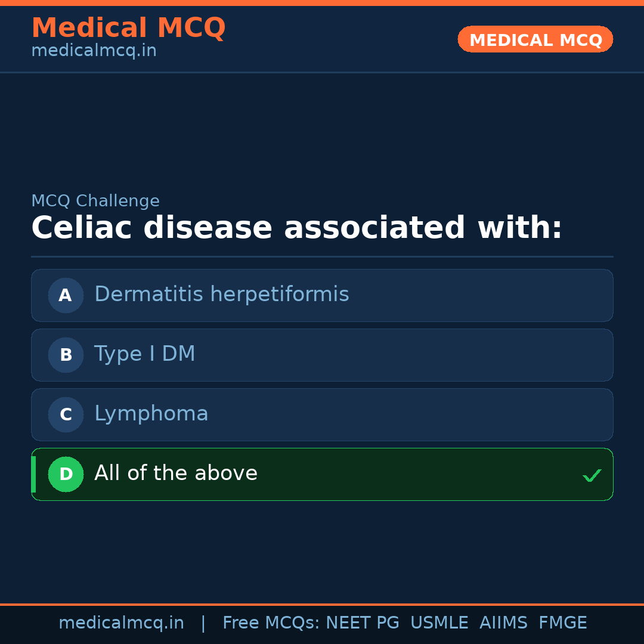This screenshot has height=644, width=644.
Task: Open the medicalmcq.in link in the footer
Action: [x=121, y=623]
